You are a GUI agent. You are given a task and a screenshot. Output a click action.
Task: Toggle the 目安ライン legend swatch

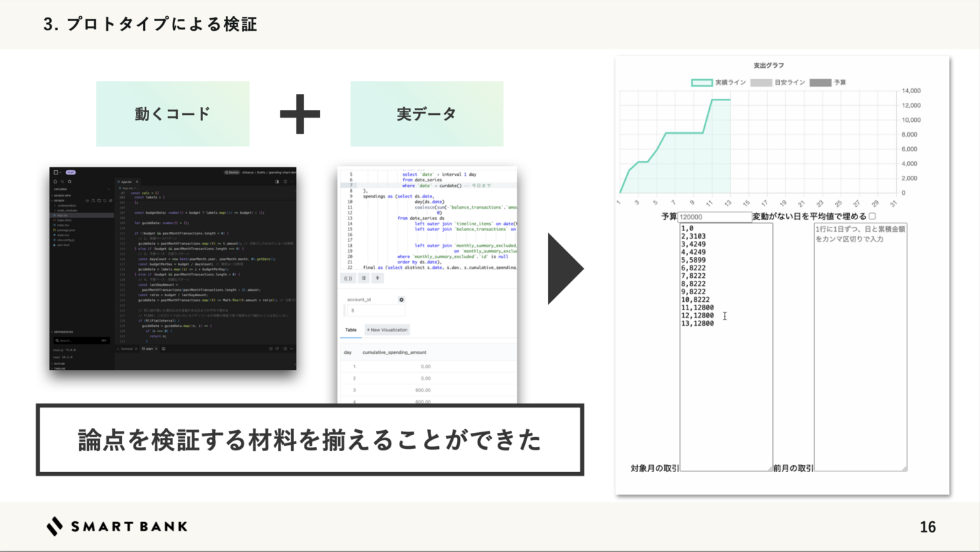[x=761, y=83]
